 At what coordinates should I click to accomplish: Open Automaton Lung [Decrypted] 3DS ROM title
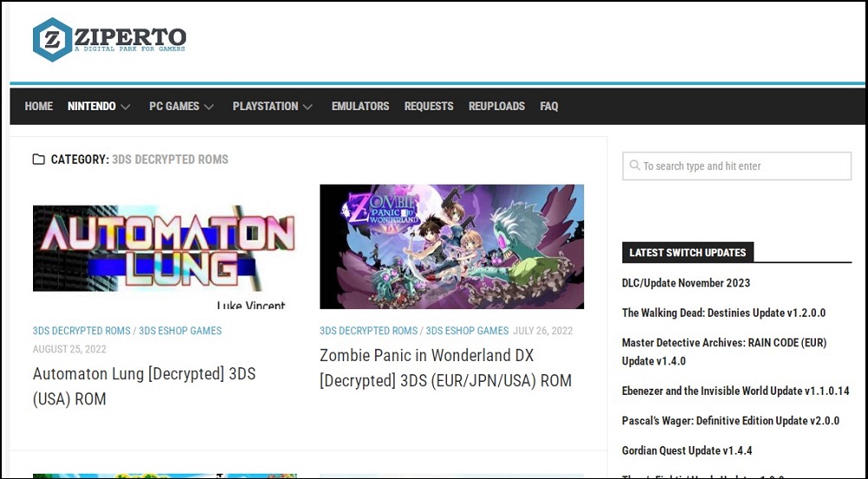tap(144, 386)
